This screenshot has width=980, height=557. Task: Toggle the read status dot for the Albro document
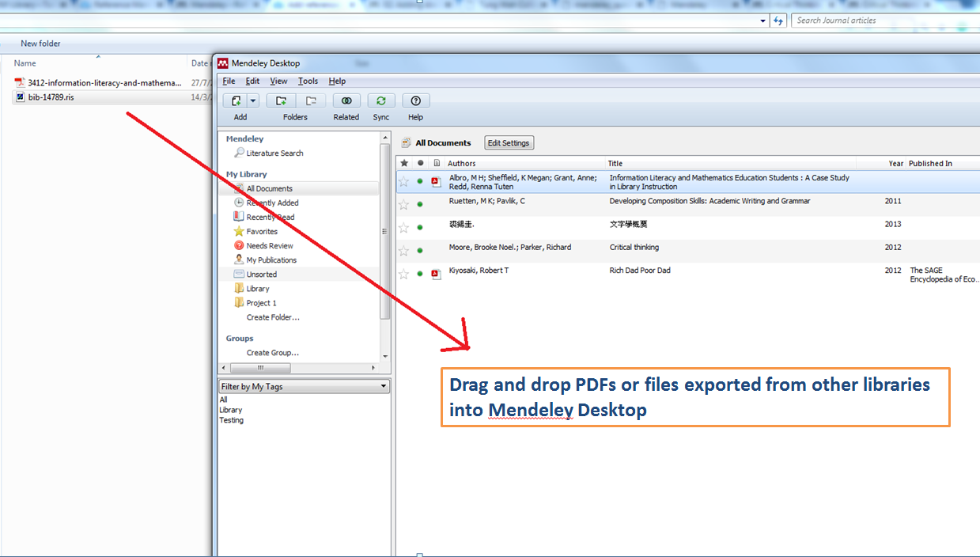[x=420, y=182]
